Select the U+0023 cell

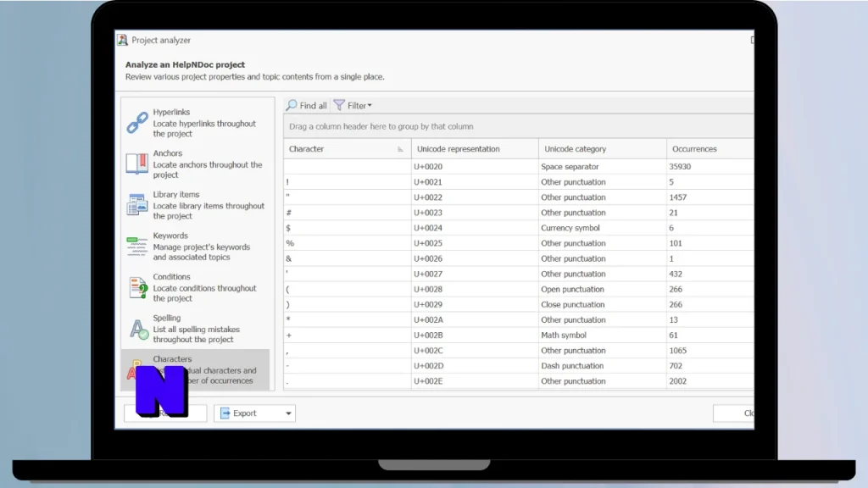tap(475, 213)
